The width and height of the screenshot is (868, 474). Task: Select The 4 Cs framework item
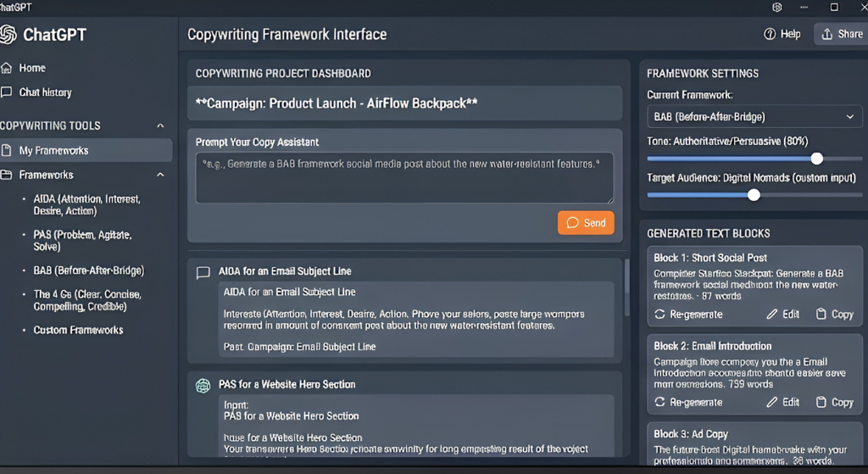point(87,300)
